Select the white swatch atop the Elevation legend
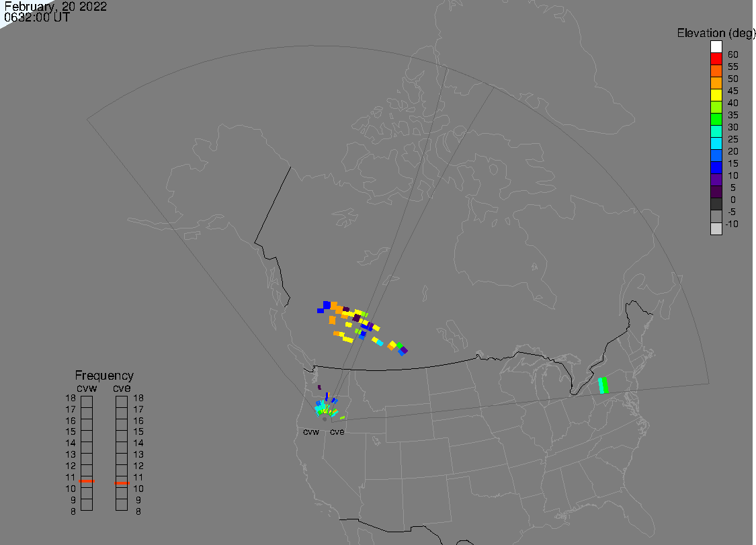Screen dimensions: 756x545 pos(716,47)
